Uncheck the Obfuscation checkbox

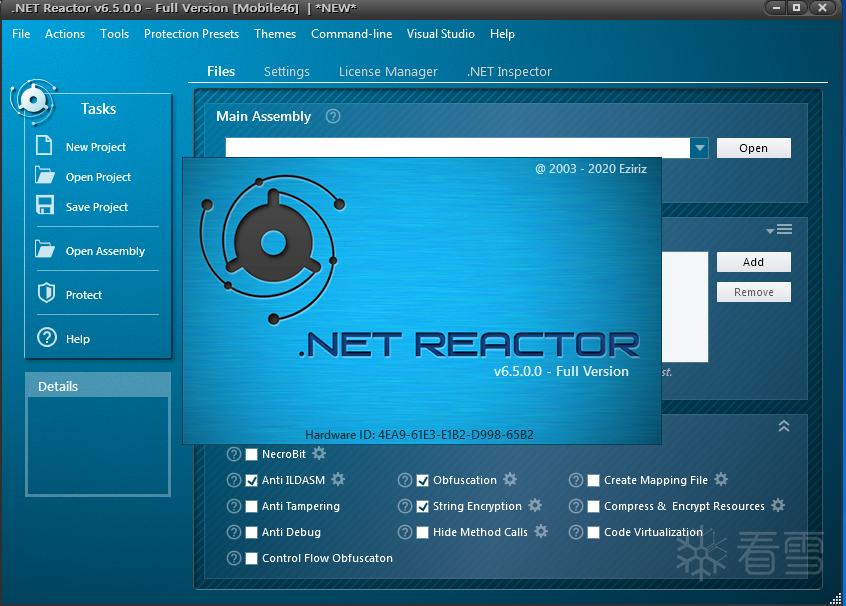[422, 480]
